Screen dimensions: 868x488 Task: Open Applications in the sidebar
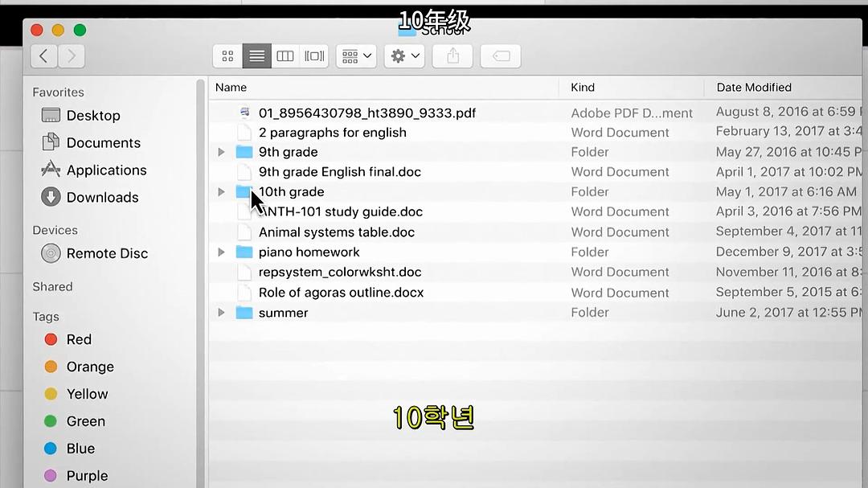[106, 170]
